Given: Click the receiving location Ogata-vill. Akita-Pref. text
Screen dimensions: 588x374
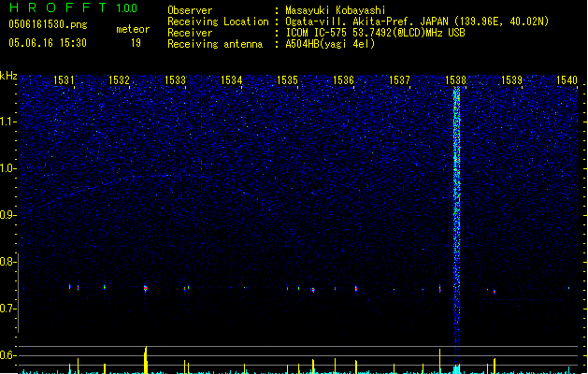Looking at the screenshot, I should tap(351, 22).
